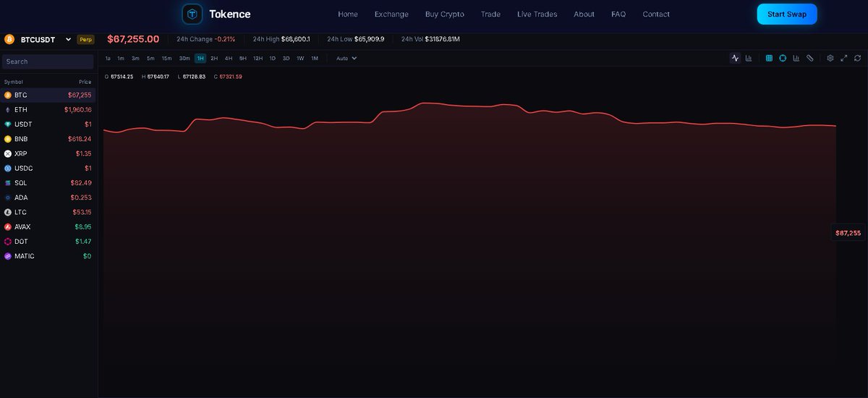Toggle the grid lines icon

tap(769, 58)
